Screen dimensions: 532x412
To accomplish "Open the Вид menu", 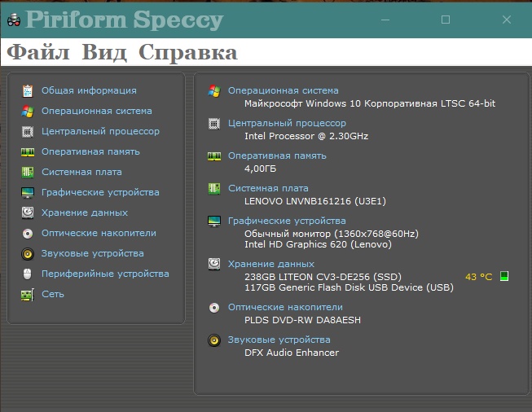I will (x=104, y=53).
